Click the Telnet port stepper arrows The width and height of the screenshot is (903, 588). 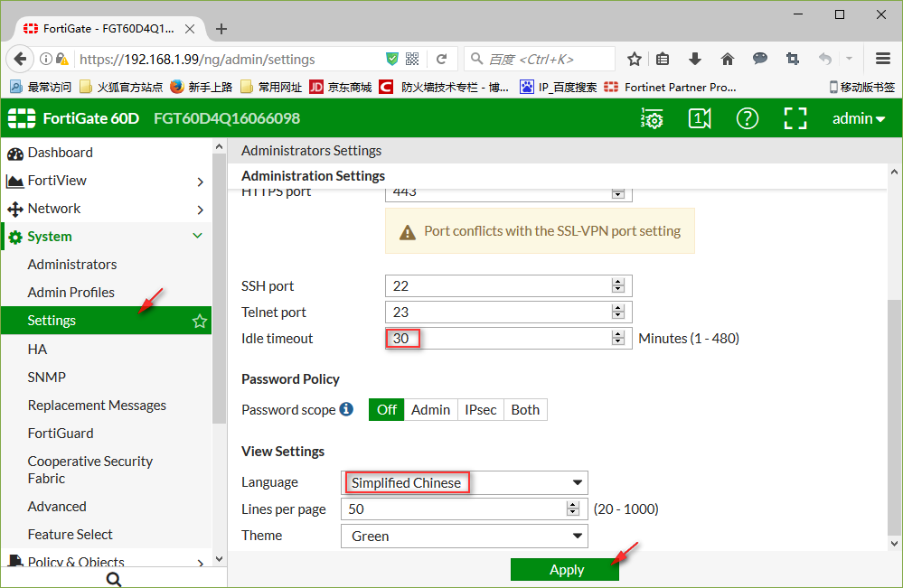[618, 312]
